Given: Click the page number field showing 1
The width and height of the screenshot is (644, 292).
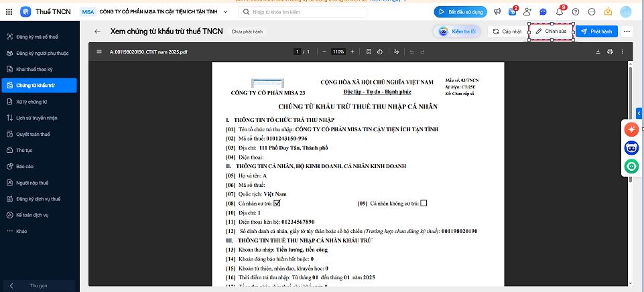Looking at the screenshot, I should pos(297,52).
